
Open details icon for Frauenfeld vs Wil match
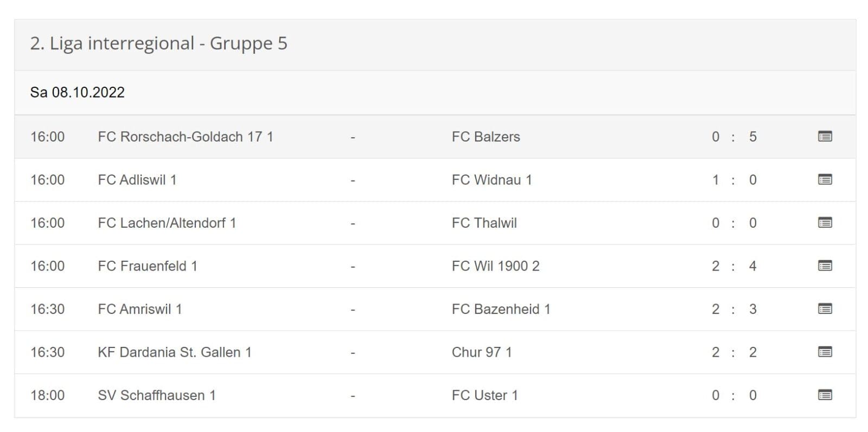(x=825, y=266)
